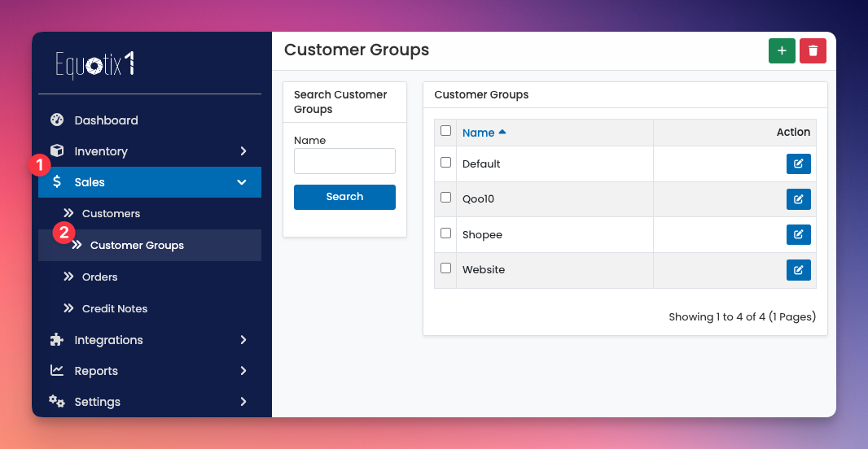
Task: Check the Default row checkbox
Action: click(445, 163)
